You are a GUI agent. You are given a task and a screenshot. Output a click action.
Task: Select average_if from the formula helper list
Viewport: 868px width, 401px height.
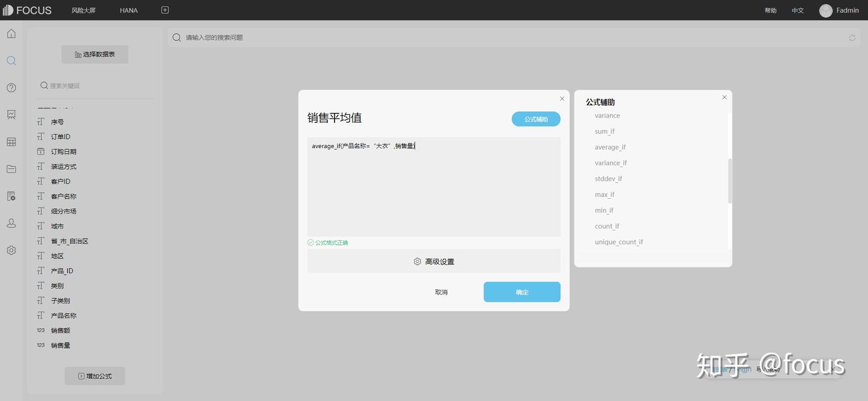click(x=610, y=146)
